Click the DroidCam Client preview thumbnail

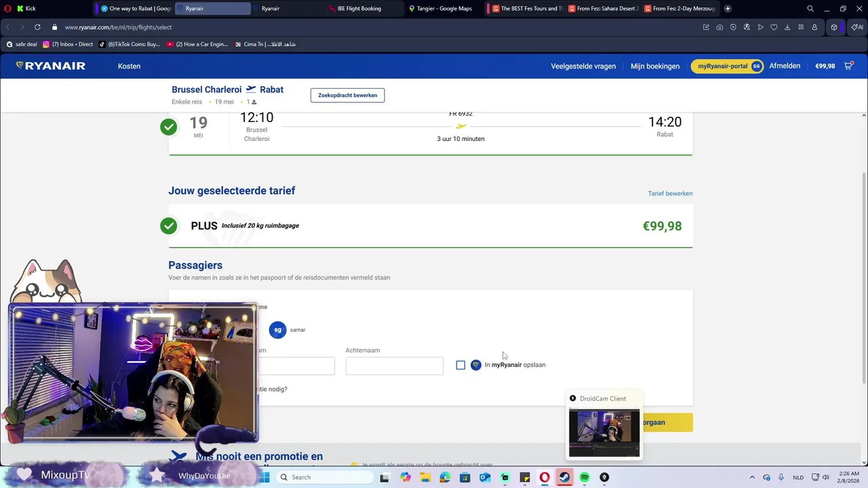[604, 432]
